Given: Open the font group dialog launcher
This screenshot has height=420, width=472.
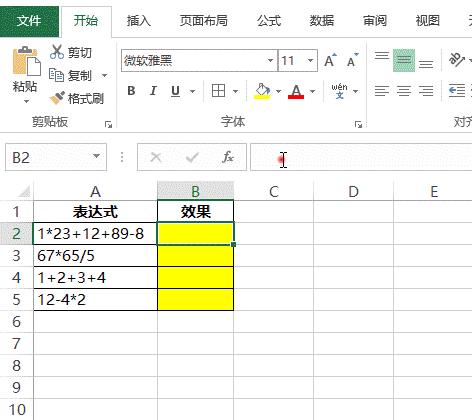Looking at the screenshot, I should (x=358, y=125).
